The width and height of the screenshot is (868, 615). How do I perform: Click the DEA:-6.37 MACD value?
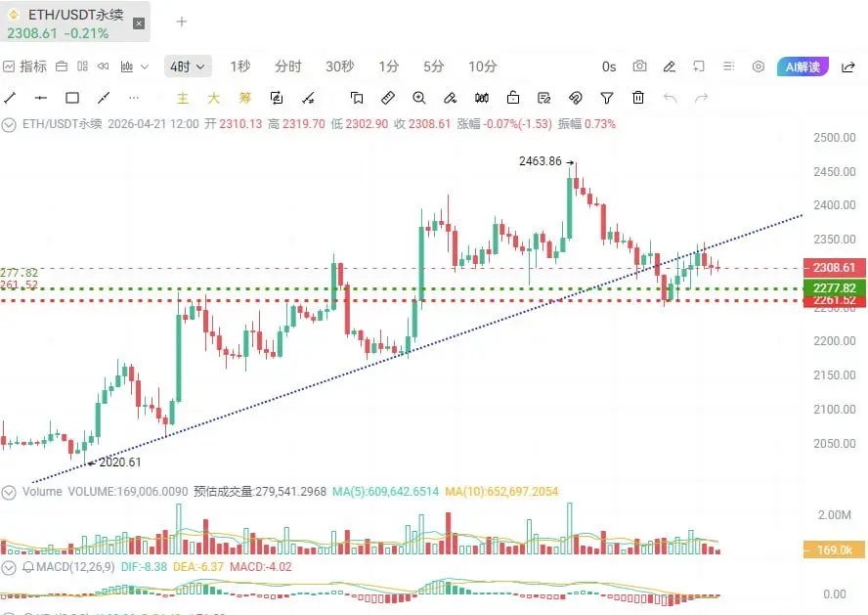198,567
